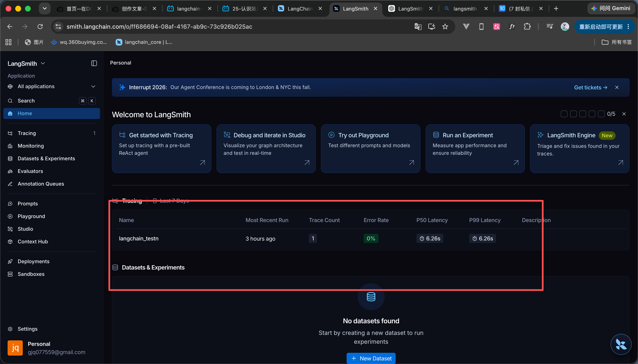638x364 pixels.
Task: Open Monitoring in the sidebar
Action: click(x=51, y=146)
